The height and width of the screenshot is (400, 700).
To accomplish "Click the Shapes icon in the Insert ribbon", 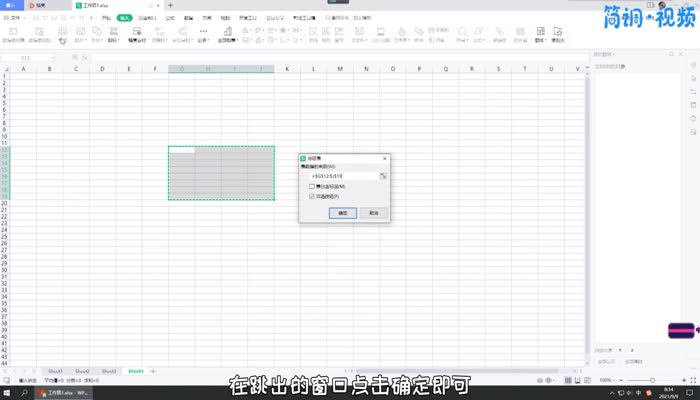I will [96, 34].
